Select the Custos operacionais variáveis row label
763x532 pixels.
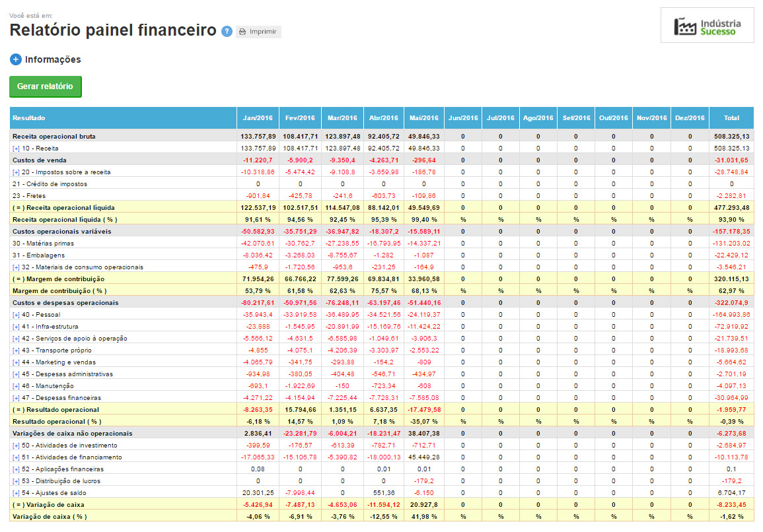tap(62, 232)
